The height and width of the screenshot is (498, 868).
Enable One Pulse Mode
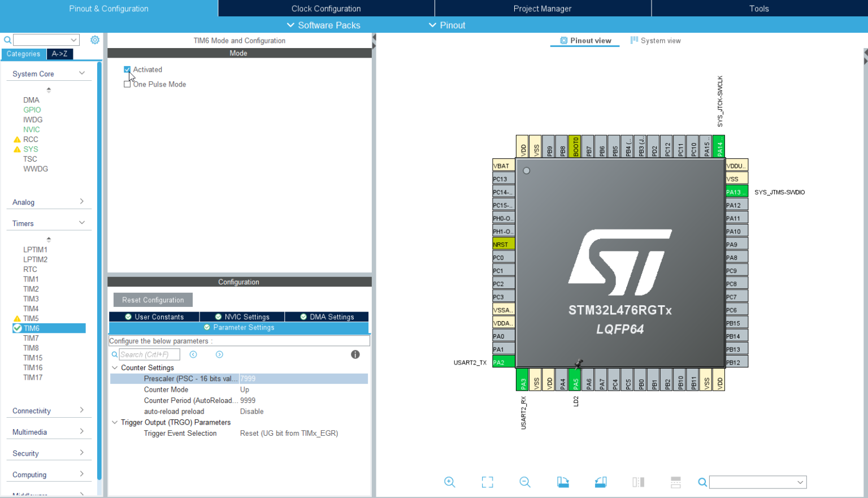(127, 84)
